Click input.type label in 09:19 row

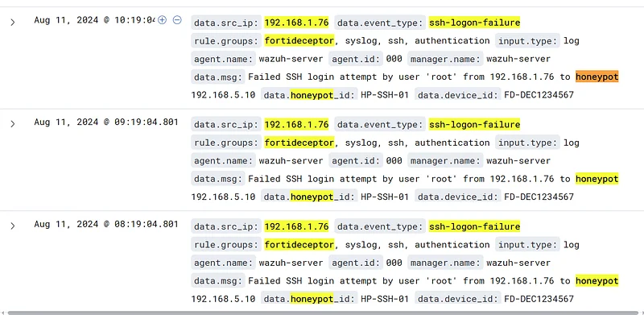(528, 143)
